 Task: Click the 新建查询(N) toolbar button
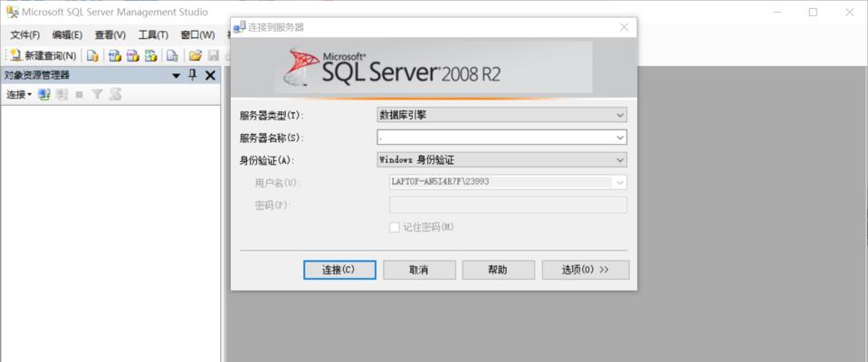[43, 55]
